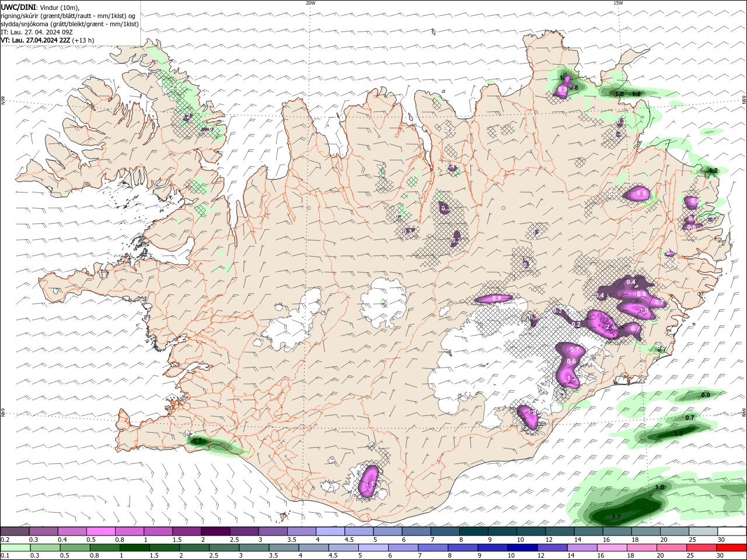747x560 pixels.
Task: Select the 6 swatch in snow scale
Action: point(416,531)
